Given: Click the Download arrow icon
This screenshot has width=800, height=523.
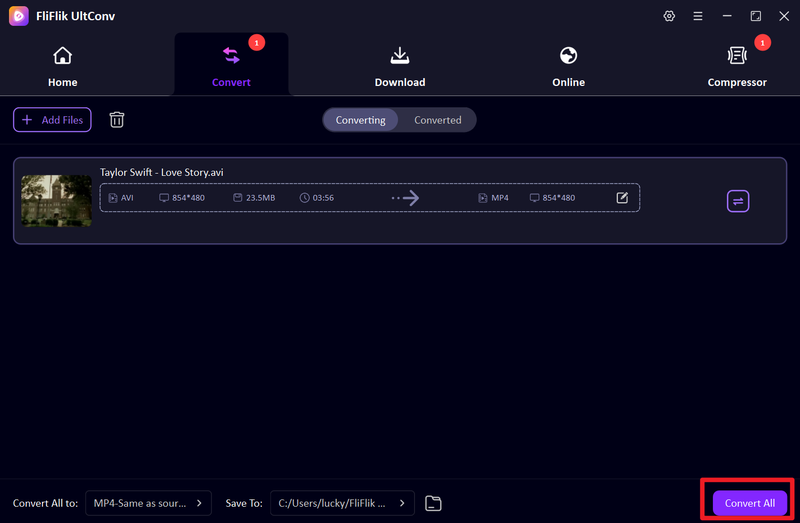Looking at the screenshot, I should click(x=399, y=55).
